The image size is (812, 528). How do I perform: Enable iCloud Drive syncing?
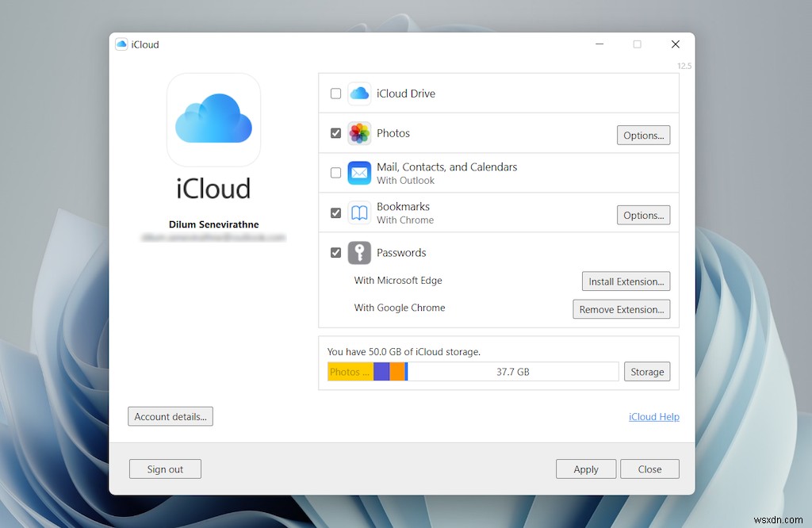[335, 93]
